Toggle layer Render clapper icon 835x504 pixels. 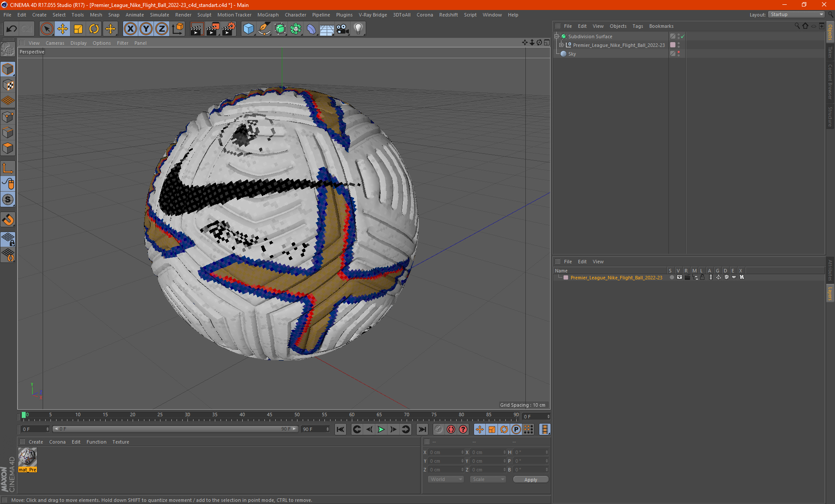(687, 277)
